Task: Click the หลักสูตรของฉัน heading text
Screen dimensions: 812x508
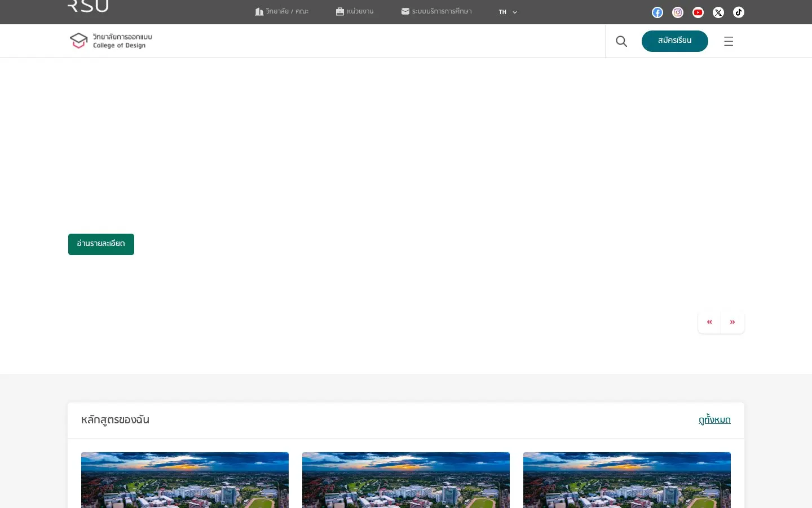Action: point(115,420)
